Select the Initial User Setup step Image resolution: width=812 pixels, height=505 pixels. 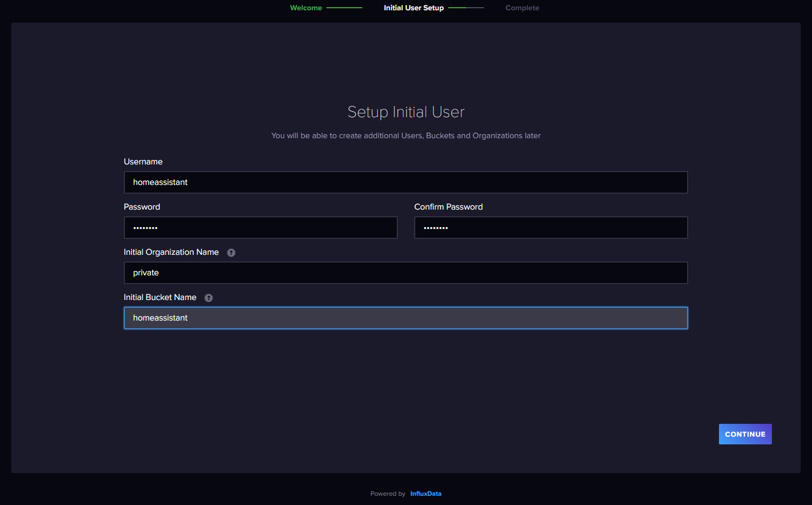(414, 8)
